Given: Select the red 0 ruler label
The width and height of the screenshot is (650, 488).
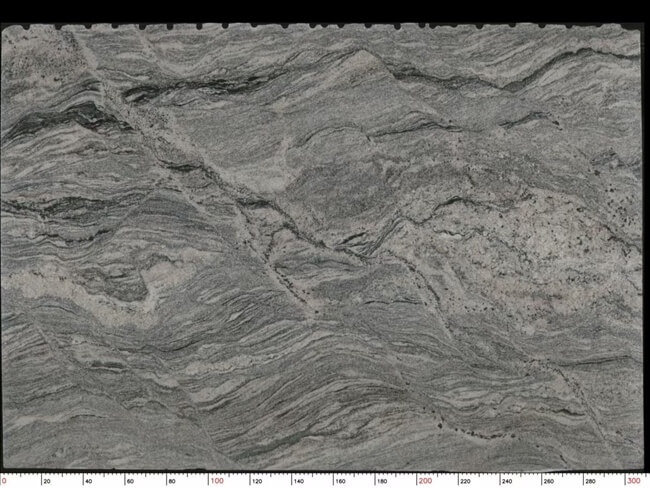Looking at the screenshot, I should click(x=4, y=481).
